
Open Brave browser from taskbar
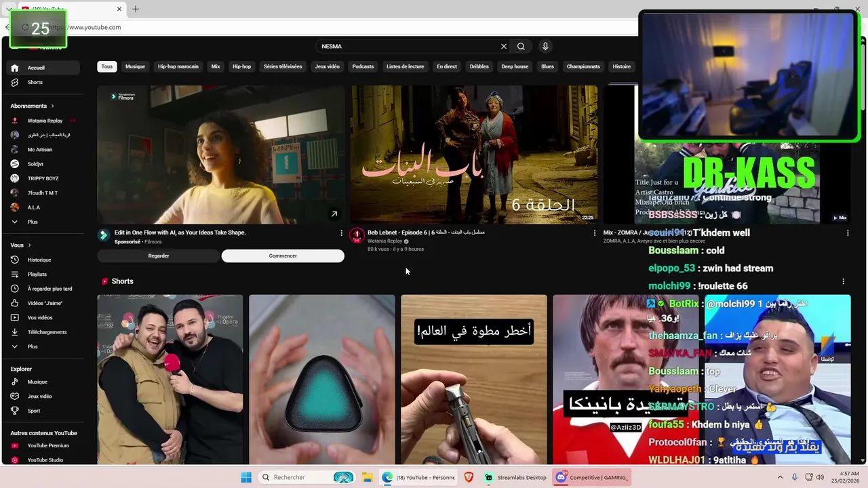pyautogui.click(x=469, y=477)
